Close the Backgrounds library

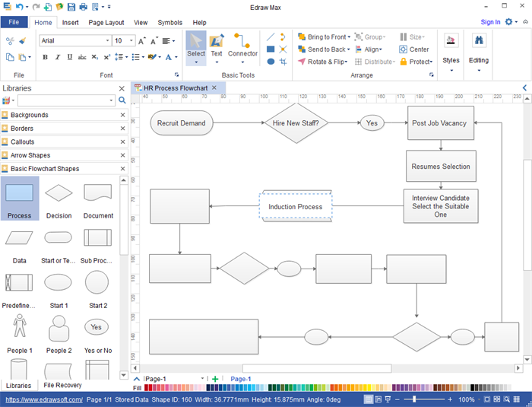pos(122,115)
